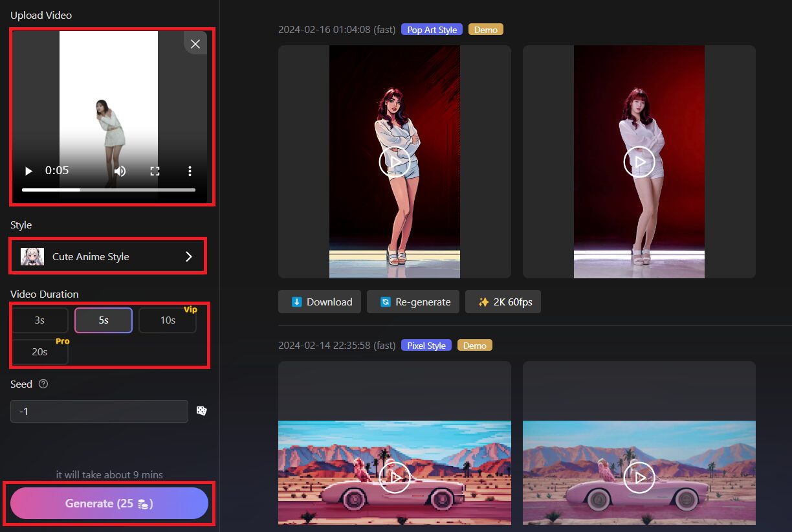Click the uploaded video's progress bar
The image size is (792, 532).
[x=108, y=190]
